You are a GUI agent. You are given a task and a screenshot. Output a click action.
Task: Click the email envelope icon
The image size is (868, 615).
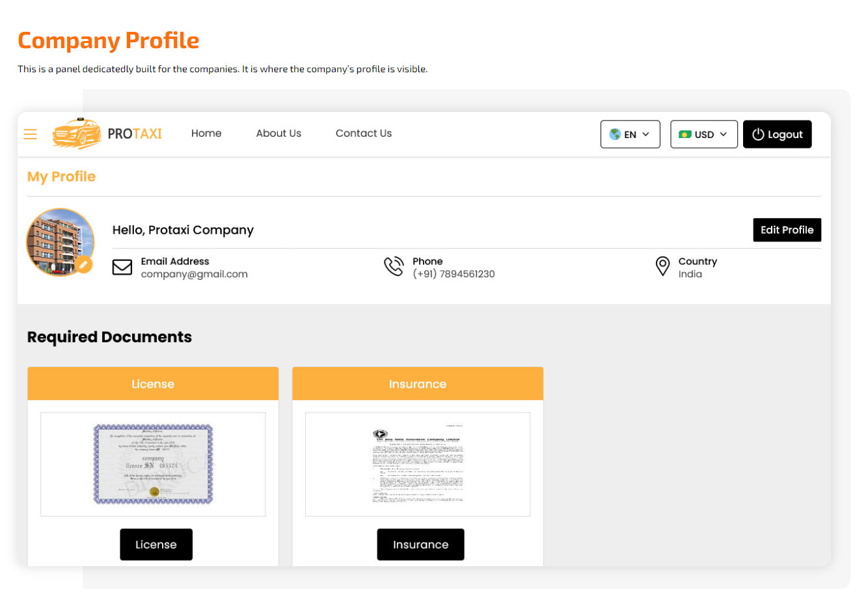tap(122, 267)
